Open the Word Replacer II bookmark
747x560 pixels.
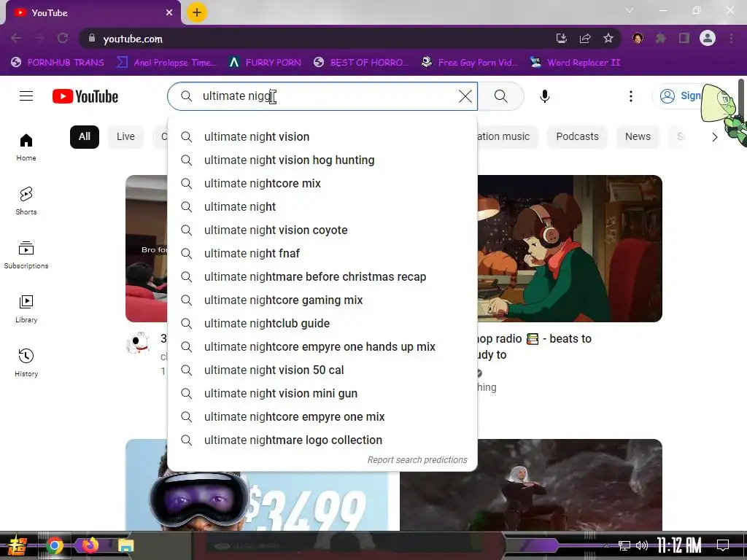click(575, 63)
